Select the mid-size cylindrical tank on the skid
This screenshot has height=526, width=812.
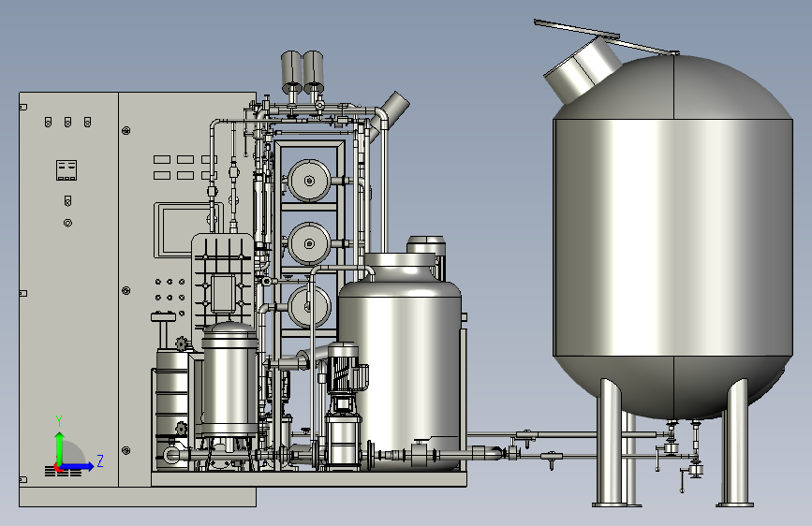coord(400,361)
